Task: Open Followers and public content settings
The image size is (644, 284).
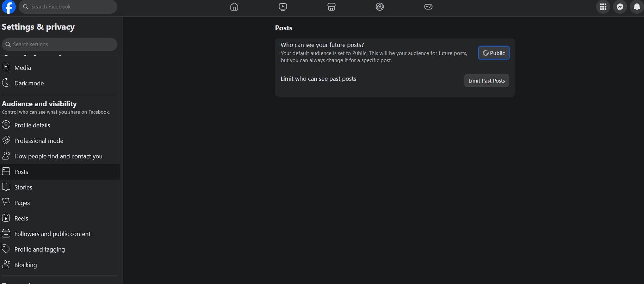Action: pos(60,234)
